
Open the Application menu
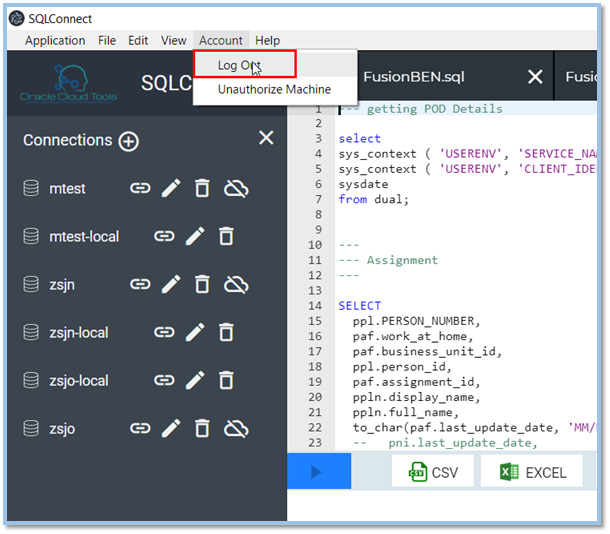(55, 40)
